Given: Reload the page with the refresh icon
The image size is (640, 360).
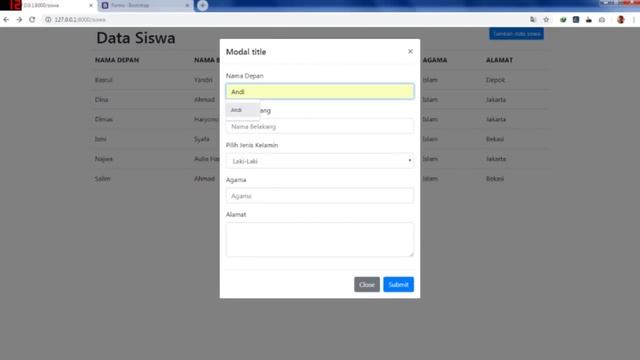Looking at the screenshot, I should [32, 20].
